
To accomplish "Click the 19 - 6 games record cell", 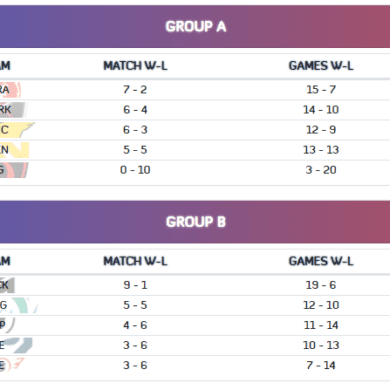I will click(321, 285).
